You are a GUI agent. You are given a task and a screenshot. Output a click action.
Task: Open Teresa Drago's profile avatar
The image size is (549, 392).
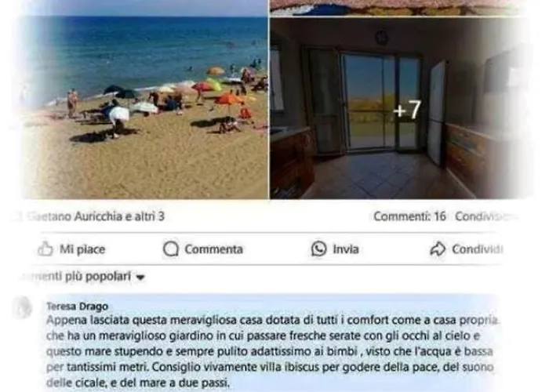(23, 307)
